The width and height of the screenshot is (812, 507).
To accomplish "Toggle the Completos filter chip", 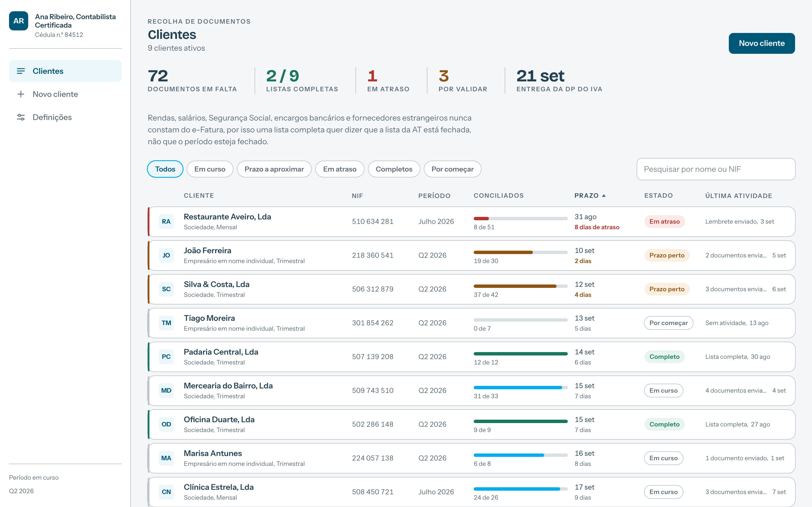I will click(394, 169).
